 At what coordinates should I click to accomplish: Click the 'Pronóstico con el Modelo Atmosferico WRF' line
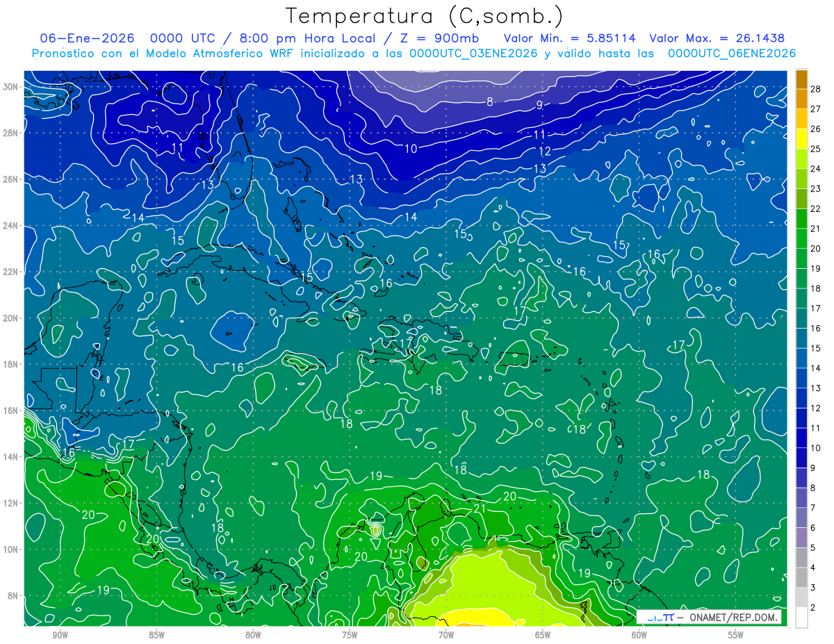[x=414, y=53]
